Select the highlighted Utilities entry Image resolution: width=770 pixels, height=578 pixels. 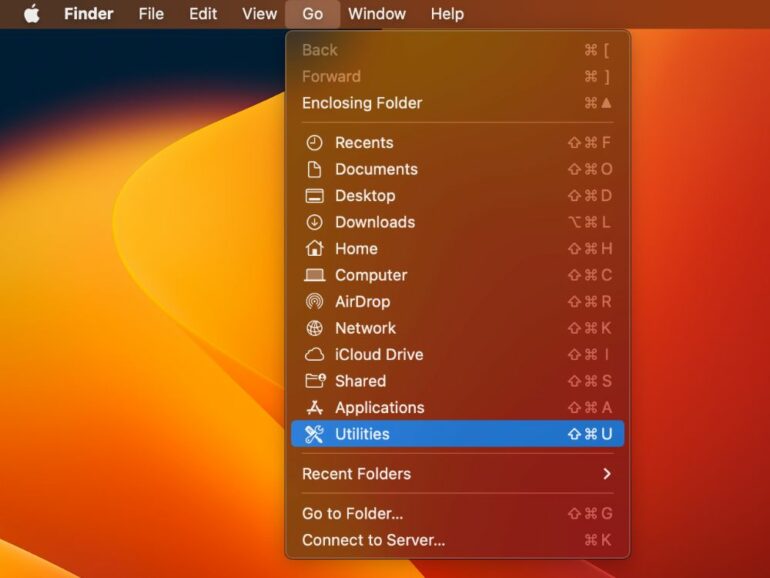click(x=457, y=434)
